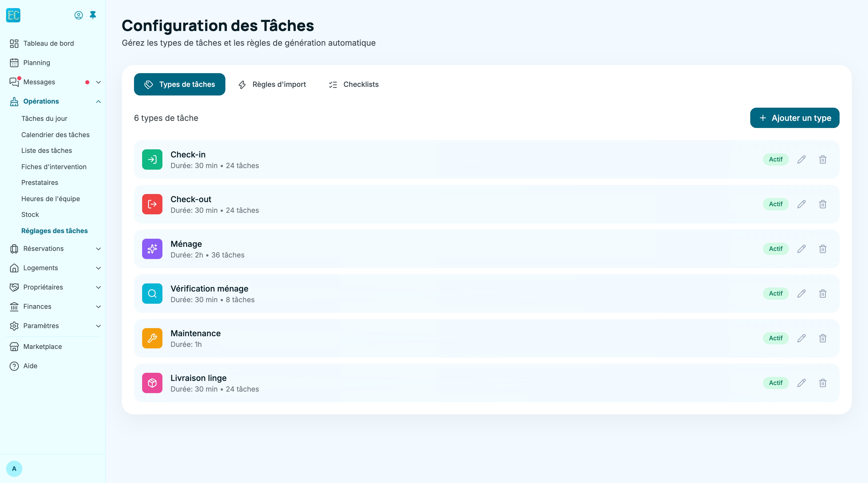Image resolution: width=868 pixels, height=483 pixels.
Task: Edit the Check-in task type
Action: 801,159
